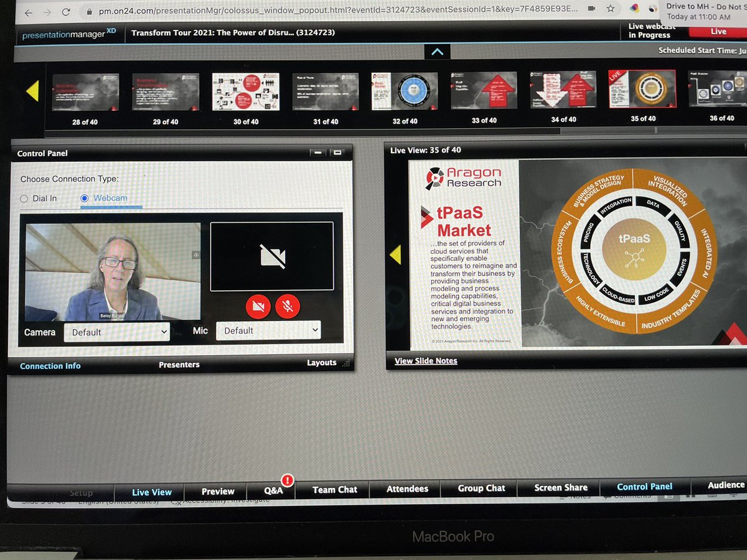
Task: Select live slide thumbnail 35 of 40
Action: 642,88
